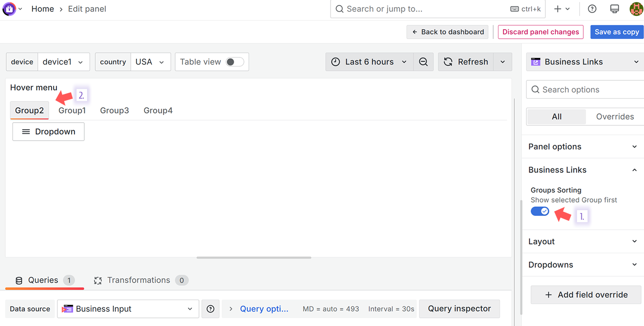The image size is (644, 326).
Task: Select the All options tab
Action: tap(556, 116)
